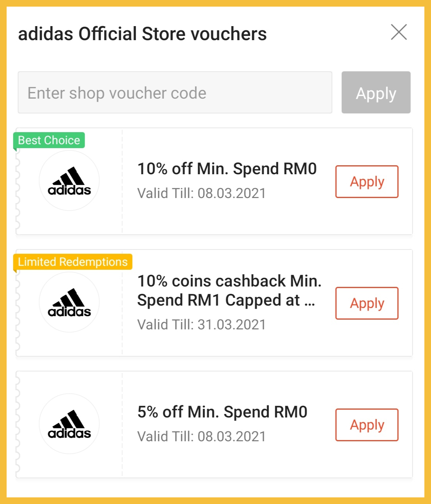Screen dimensions: 431x504
Task: Close the adidas vouchers dialog
Action: point(399,32)
